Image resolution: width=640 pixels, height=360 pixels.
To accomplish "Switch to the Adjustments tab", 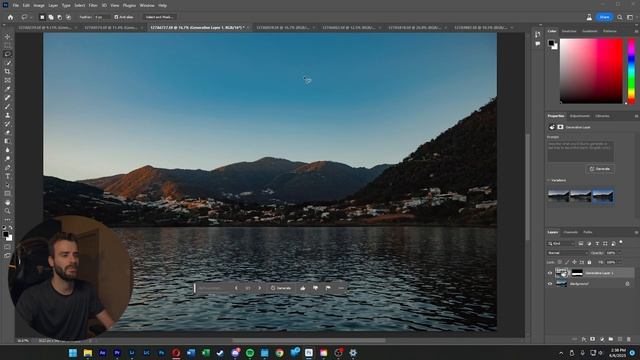I will tap(580, 116).
